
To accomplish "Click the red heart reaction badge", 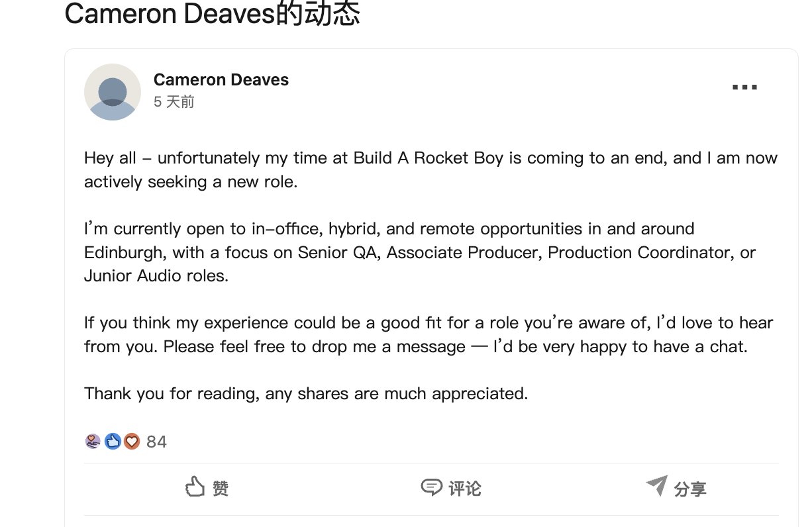I will click(132, 441).
